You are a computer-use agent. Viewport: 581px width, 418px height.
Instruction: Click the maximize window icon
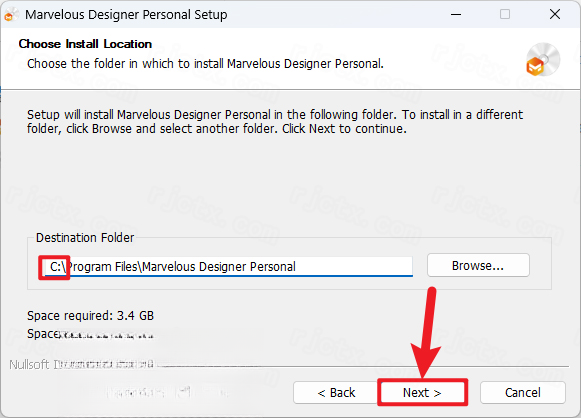click(505, 14)
